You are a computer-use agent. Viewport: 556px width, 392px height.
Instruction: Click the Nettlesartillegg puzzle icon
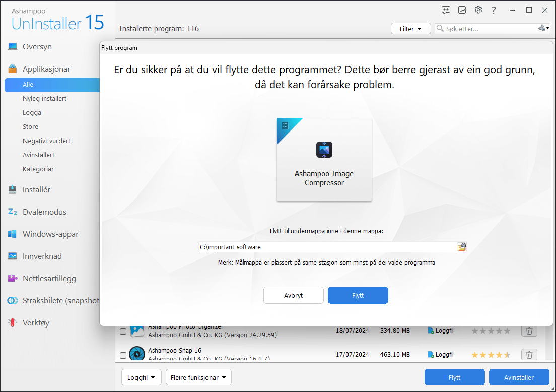(13, 278)
